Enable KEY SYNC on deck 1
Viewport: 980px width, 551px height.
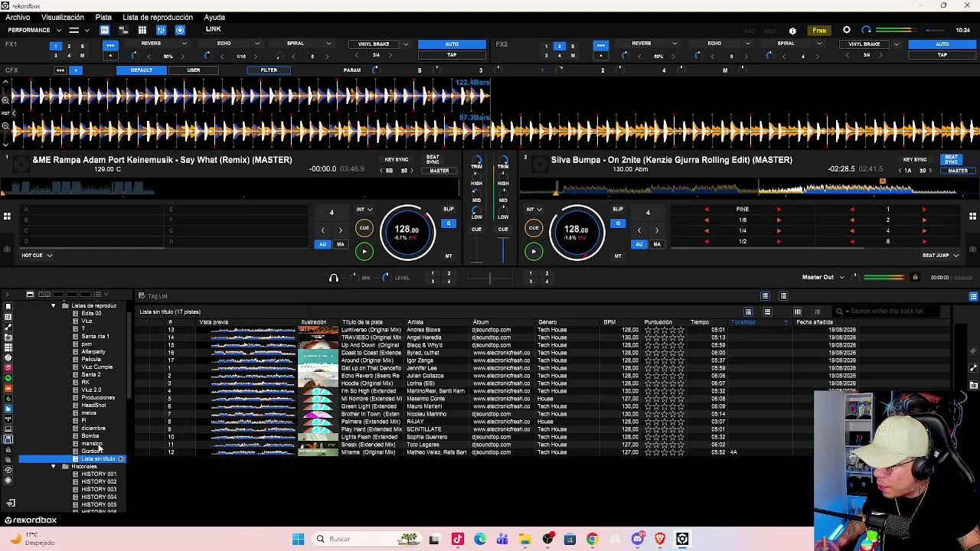tap(397, 160)
